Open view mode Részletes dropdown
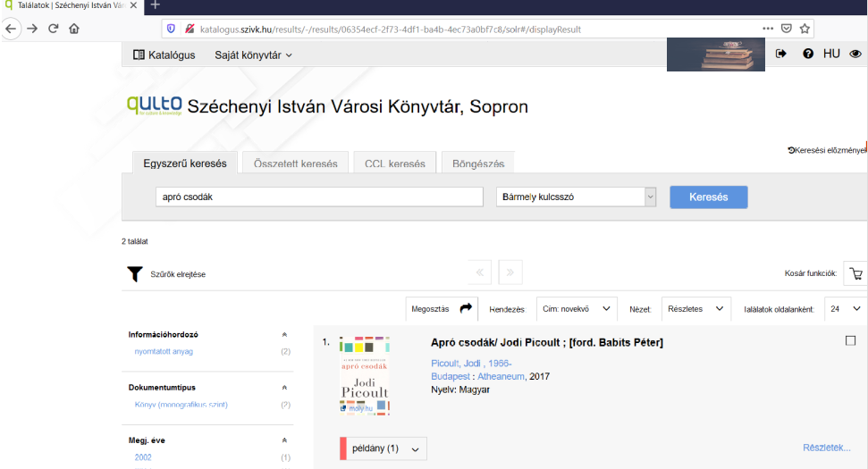The width and height of the screenshot is (868, 469). coord(695,308)
